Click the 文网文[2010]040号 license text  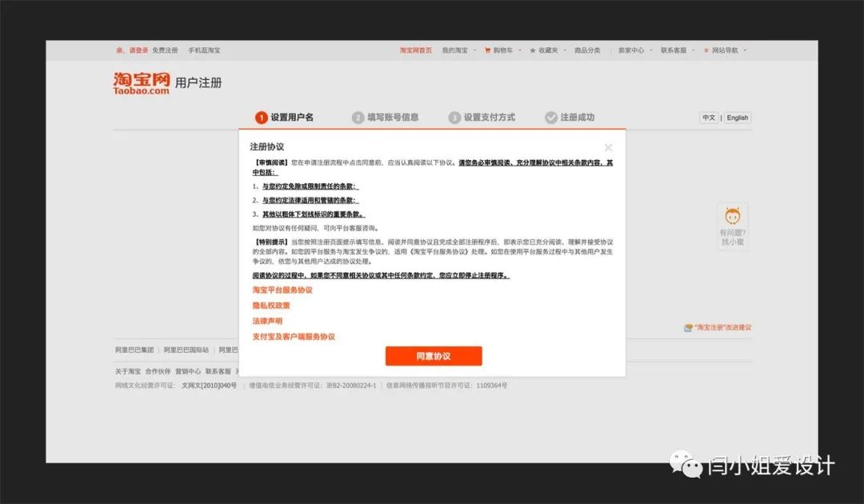[x=210, y=386]
